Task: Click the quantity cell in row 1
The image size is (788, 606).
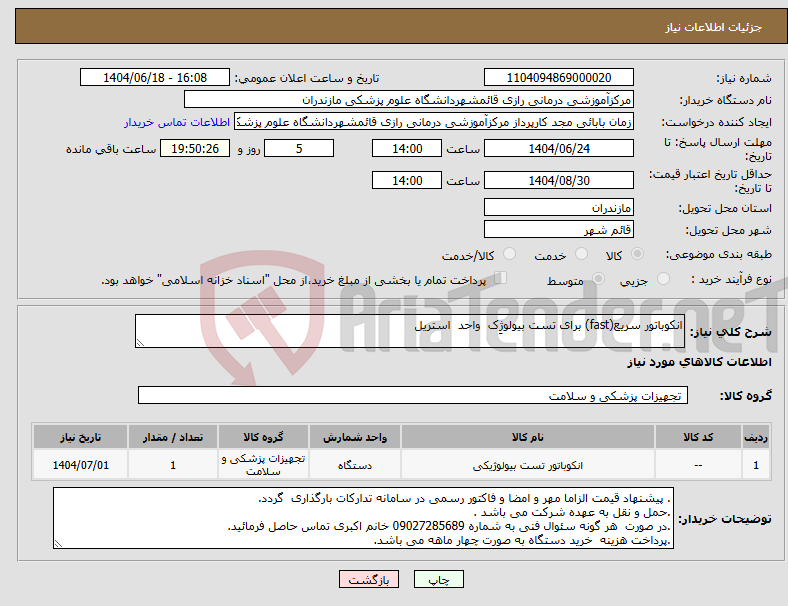Action: click(x=173, y=465)
